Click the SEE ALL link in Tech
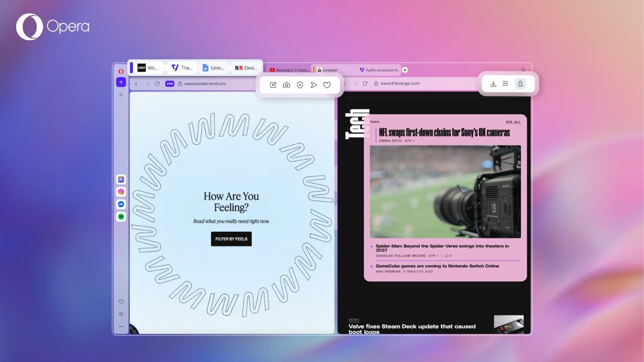The image size is (644, 362). (513, 122)
